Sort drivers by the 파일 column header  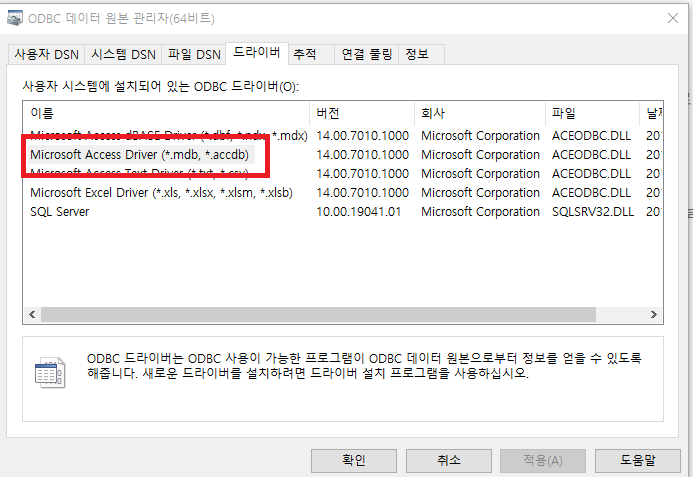click(x=592, y=114)
